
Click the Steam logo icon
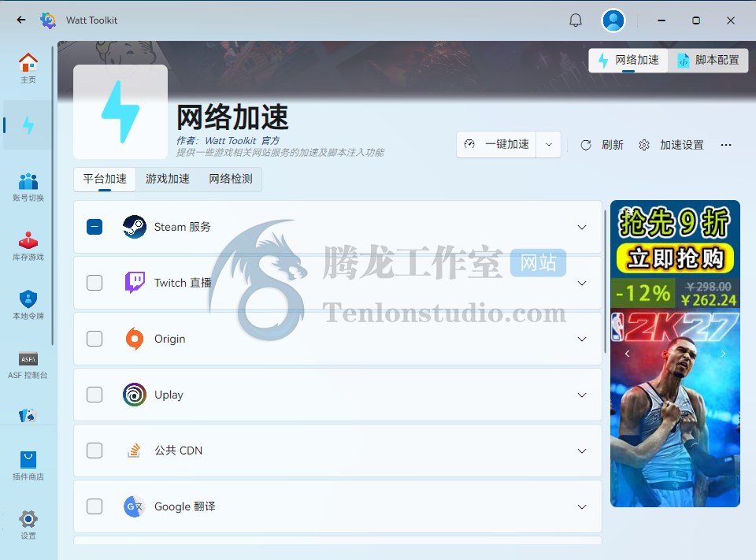click(x=135, y=227)
